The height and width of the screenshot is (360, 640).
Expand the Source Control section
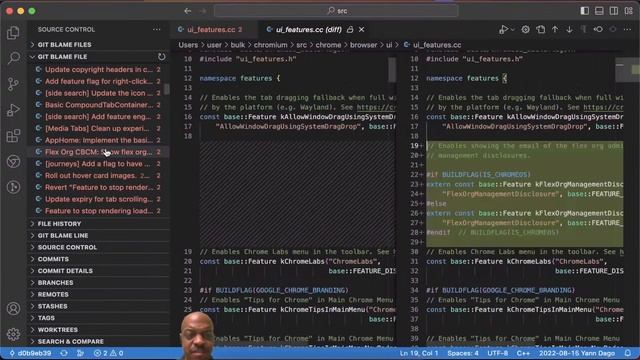[x=99, y=247]
